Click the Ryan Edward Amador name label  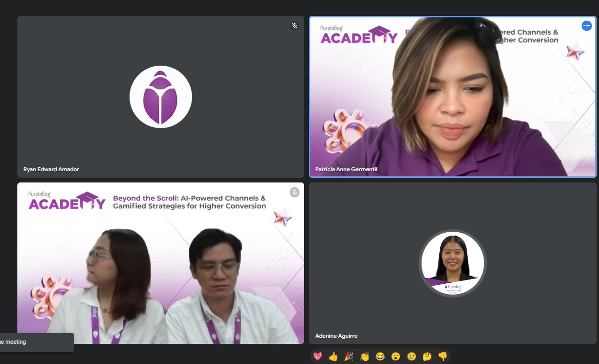click(x=51, y=169)
